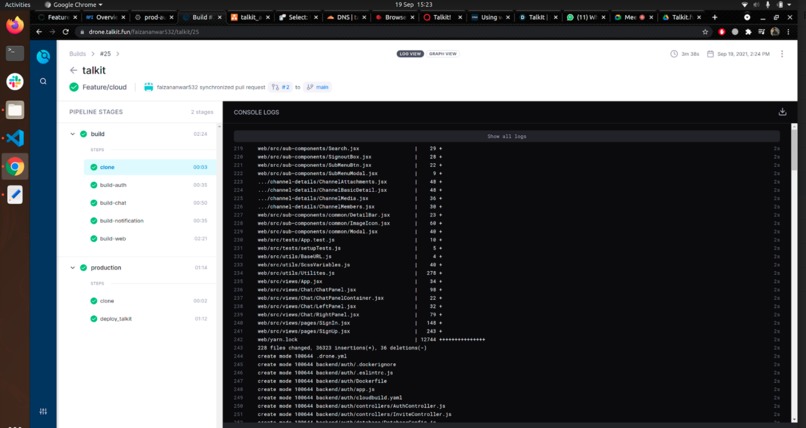Viewport: 806px width, 428px height.
Task: Open a new browser tab
Action: (x=715, y=17)
